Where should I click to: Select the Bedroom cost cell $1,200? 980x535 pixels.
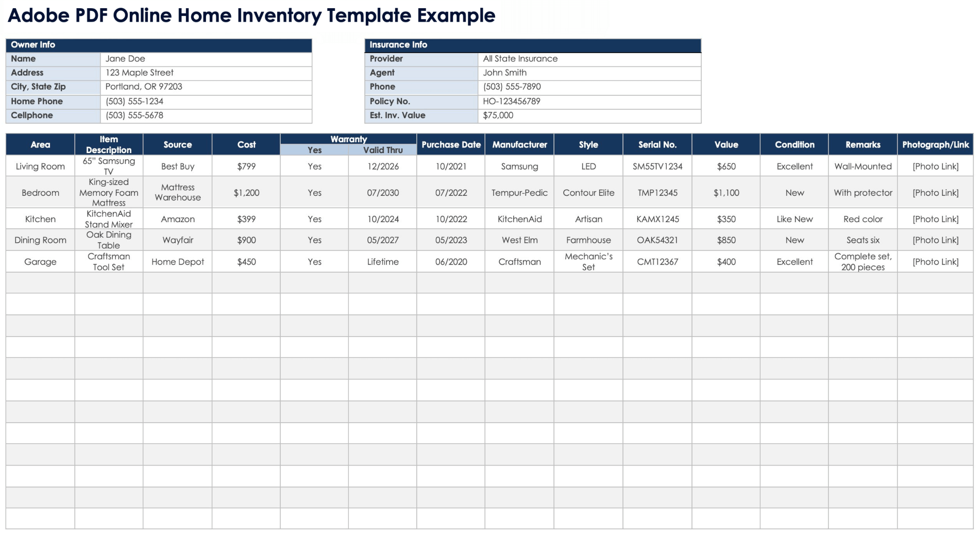point(246,193)
